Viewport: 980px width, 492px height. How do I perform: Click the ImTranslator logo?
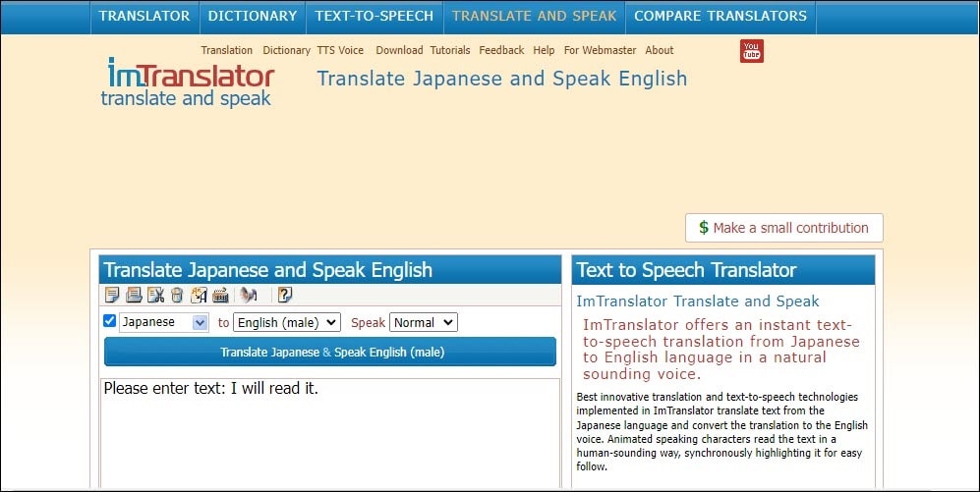pyautogui.click(x=190, y=82)
